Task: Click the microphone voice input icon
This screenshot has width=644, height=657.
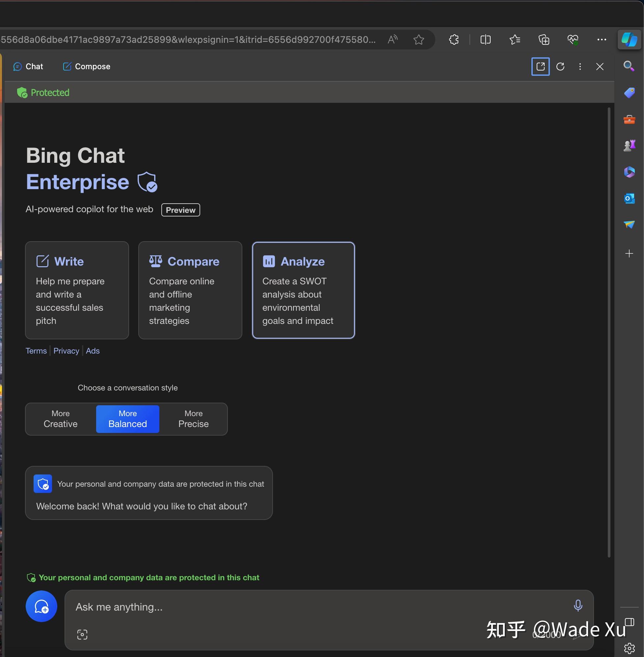Action: tap(578, 606)
